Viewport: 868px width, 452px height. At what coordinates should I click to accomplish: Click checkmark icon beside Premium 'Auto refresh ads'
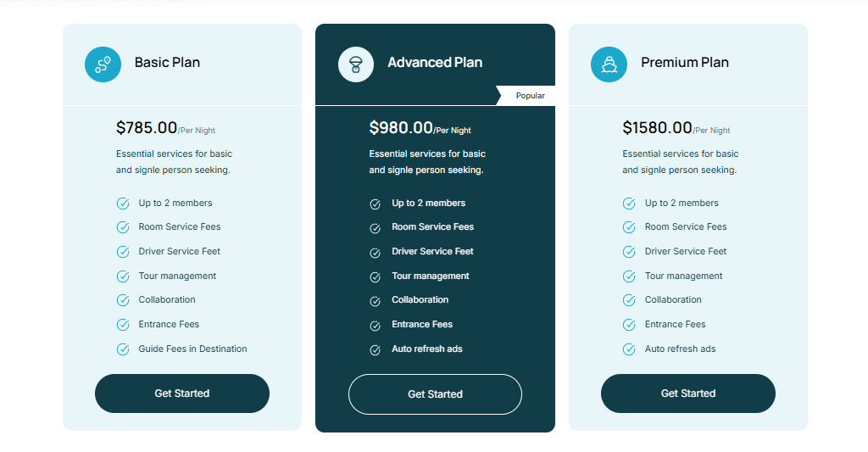point(629,349)
